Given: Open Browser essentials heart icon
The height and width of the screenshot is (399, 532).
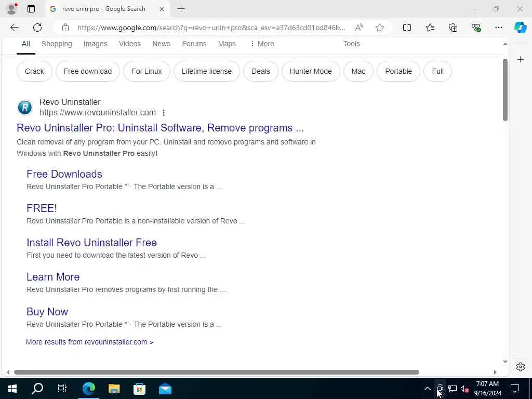Looking at the screenshot, I should [476, 28].
